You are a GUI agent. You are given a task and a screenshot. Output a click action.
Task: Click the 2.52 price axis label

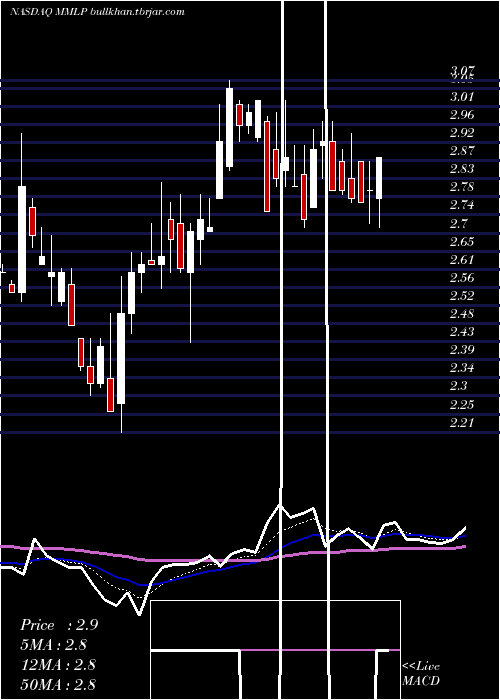[x=462, y=296]
